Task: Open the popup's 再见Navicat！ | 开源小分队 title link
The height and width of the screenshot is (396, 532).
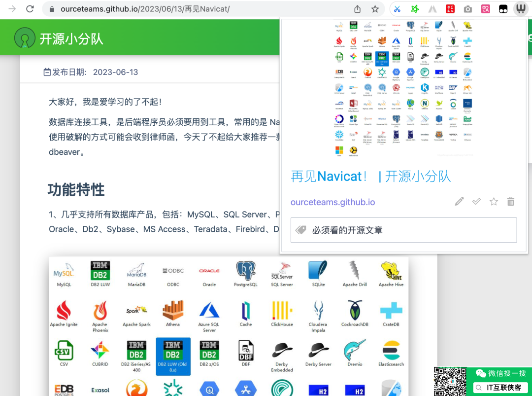Action: point(370,176)
